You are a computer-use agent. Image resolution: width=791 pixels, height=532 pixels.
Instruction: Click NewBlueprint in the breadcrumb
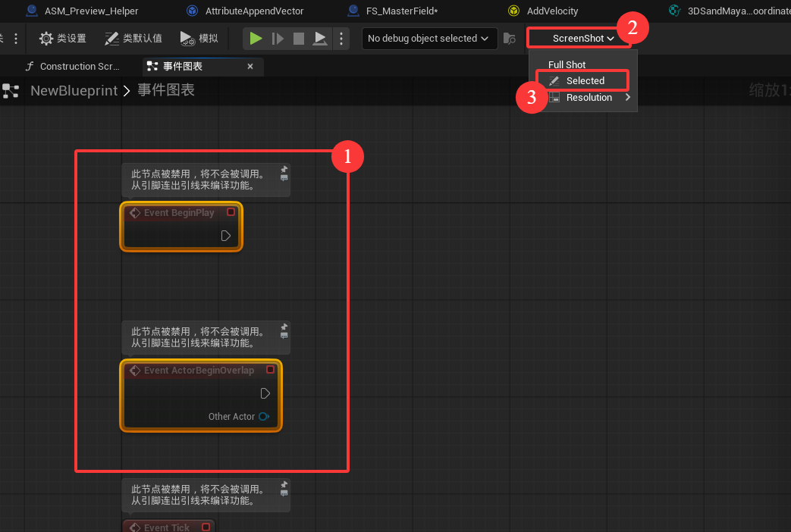coord(74,90)
